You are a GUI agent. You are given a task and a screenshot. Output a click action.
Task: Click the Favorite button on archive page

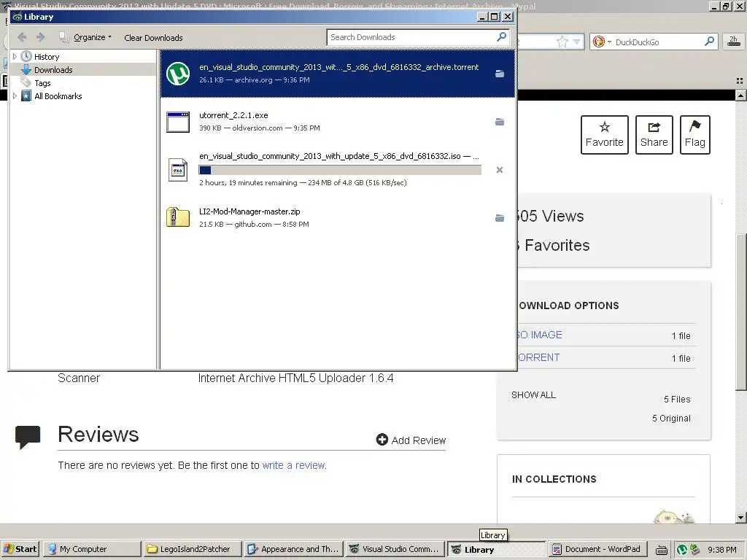[605, 135]
